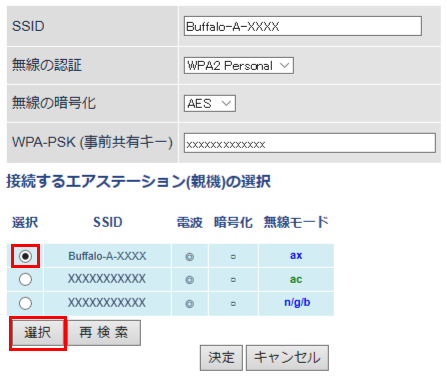The width and height of the screenshot is (447, 383).
Task: Click the ac wireless mode cell
Action: [x=296, y=279]
